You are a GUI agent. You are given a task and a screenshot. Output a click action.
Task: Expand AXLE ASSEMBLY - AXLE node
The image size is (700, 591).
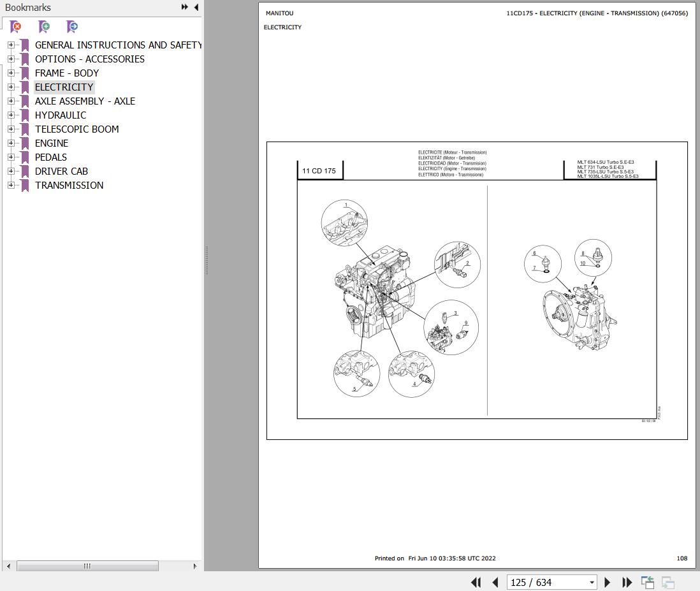click(x=11, y=101)
